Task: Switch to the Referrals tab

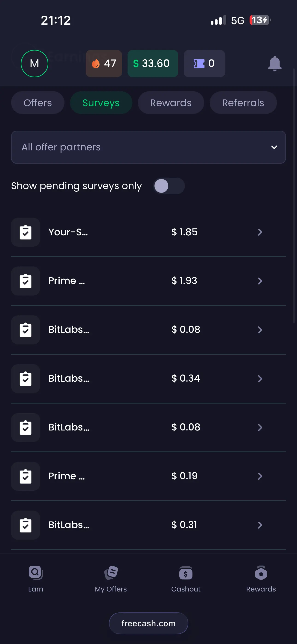Action: point(243,103)
